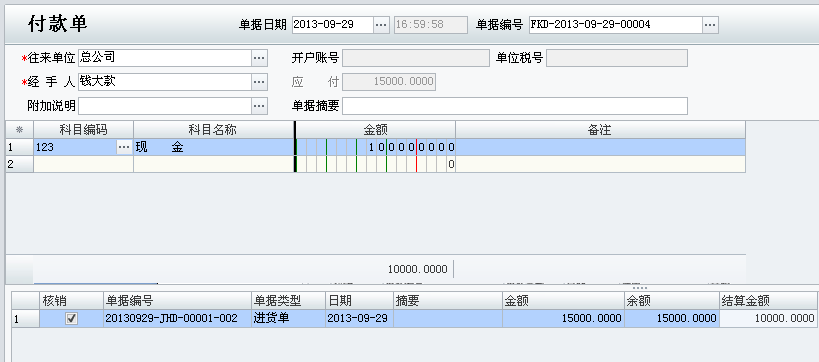Click the 单据编号 field FKD-2013-09-29-00004
Viewport: 819px width, 362px height.
(x=616, y=25)
